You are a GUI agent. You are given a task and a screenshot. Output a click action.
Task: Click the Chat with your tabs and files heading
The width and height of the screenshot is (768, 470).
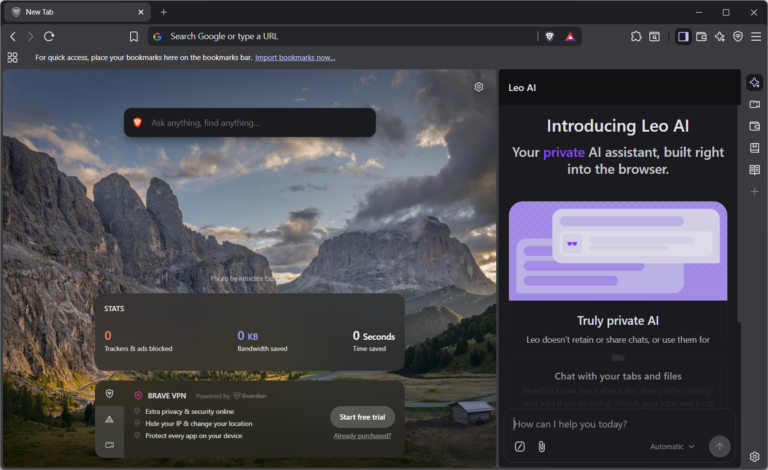618,376
